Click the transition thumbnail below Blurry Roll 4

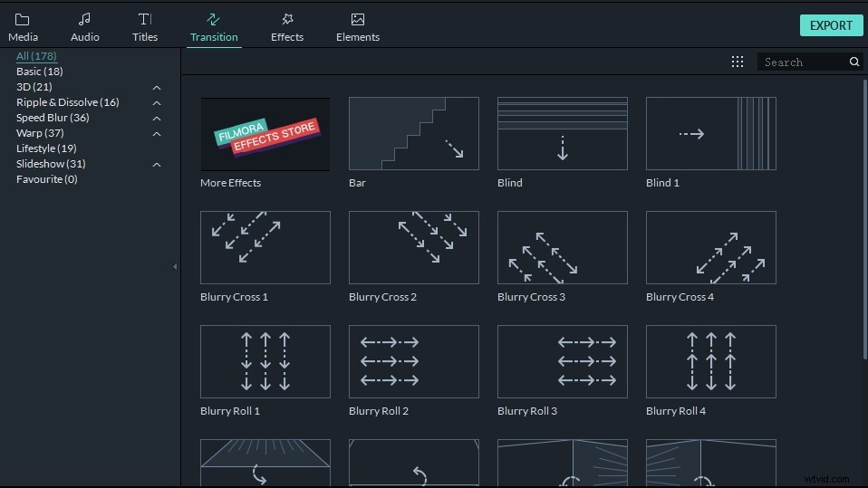(710, 464)
